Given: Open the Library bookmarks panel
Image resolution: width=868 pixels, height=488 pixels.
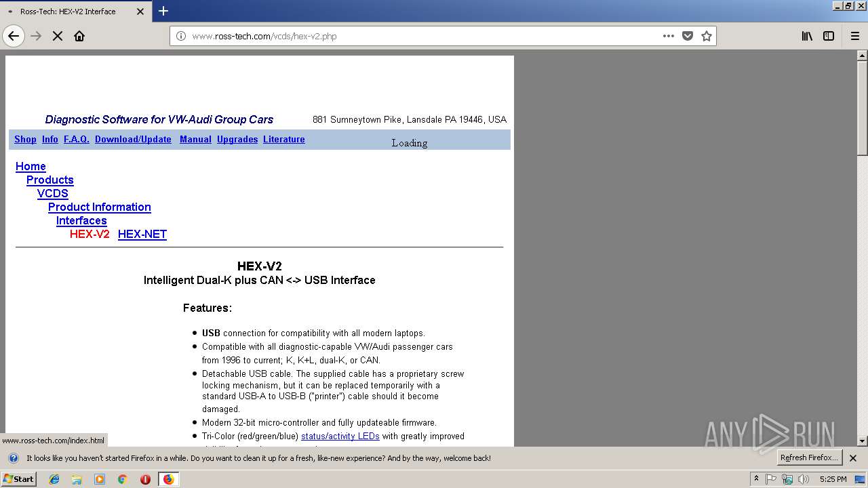Looking at the screenshot, I should tap(807, 36).
